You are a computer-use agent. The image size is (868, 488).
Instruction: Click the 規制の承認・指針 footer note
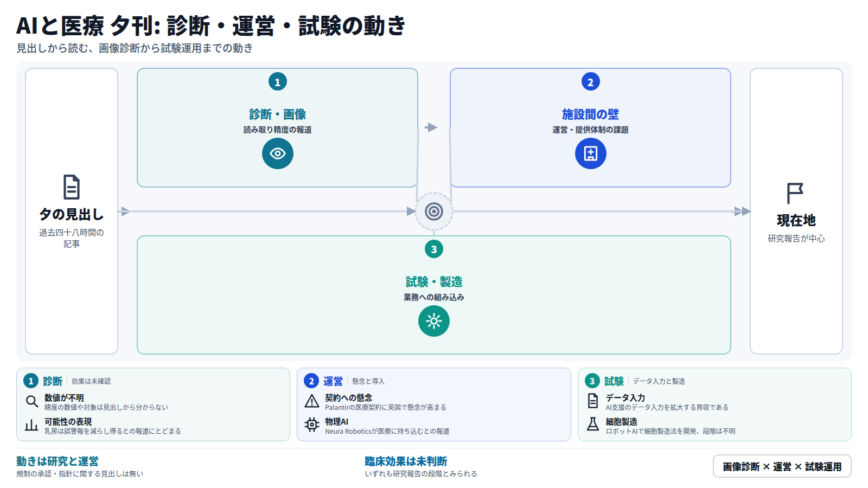(x=80, y=473)
